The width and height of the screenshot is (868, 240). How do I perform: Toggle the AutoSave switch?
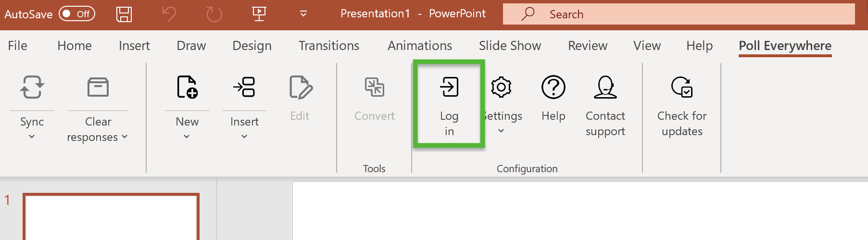(x=77, y=14)
